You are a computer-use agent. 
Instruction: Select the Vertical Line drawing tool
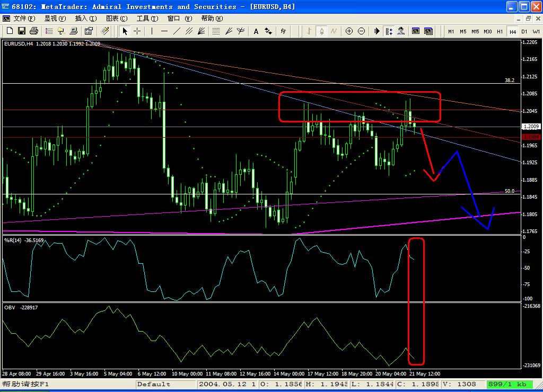pyautogui.click(x=152, y=31)
